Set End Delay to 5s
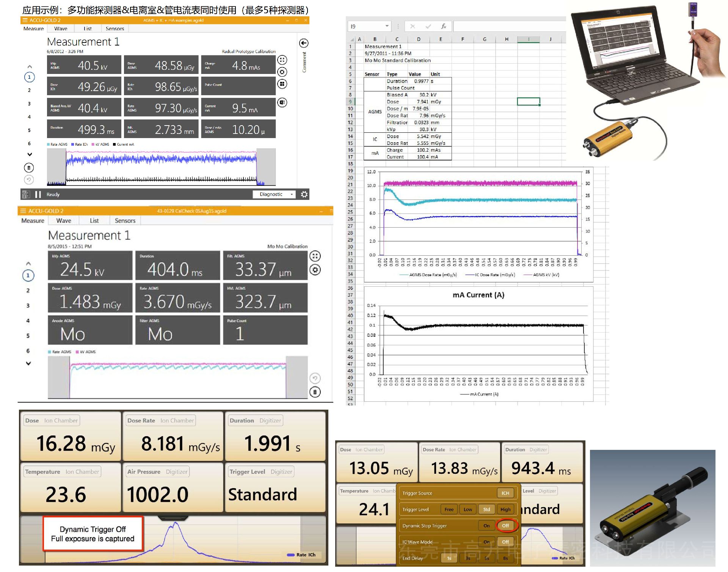 pyautogui.click(x=486, y=558)
